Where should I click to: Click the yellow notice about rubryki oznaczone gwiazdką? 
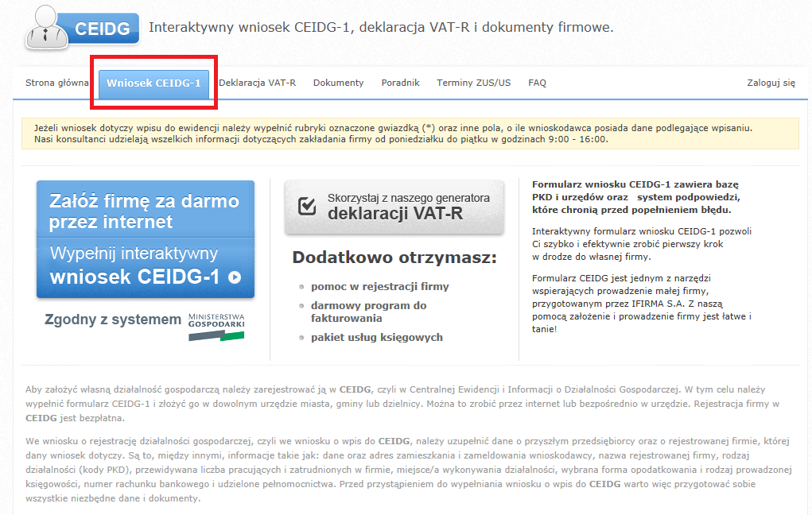[x=410, y=134]
